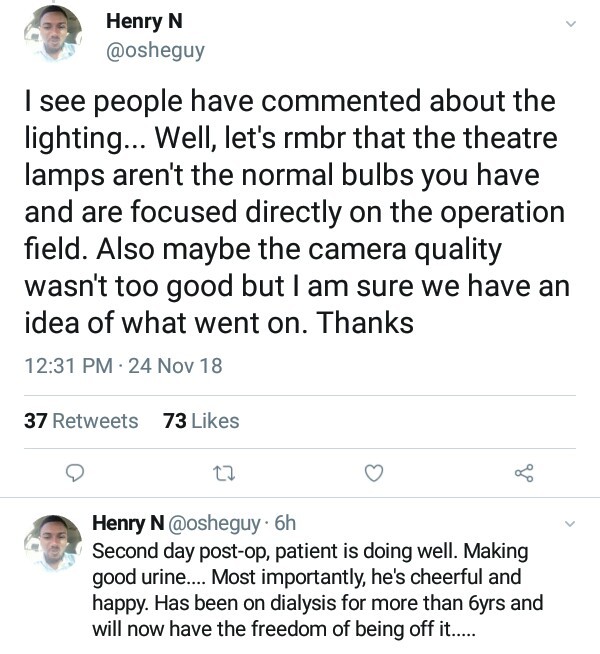Viewport: 600px width, 654px height.
Task: View the 73 Likes list
Action: 201,421
